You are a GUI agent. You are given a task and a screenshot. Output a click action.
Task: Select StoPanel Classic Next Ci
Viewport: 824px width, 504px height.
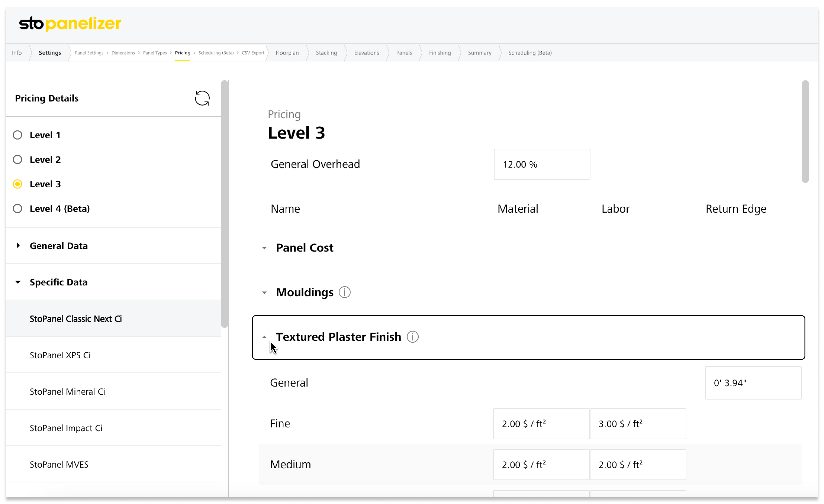[114, 318]
